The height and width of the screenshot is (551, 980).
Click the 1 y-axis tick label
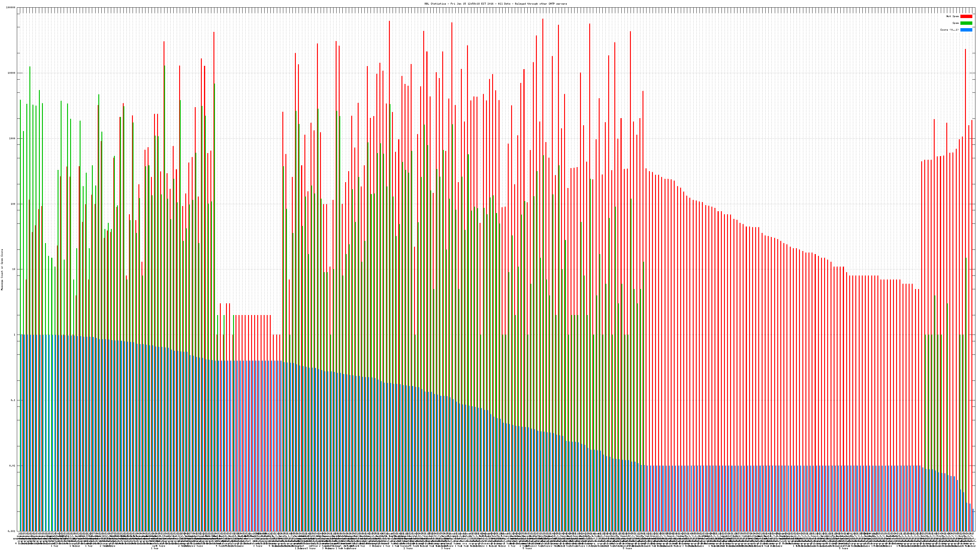tap(14, 335)
